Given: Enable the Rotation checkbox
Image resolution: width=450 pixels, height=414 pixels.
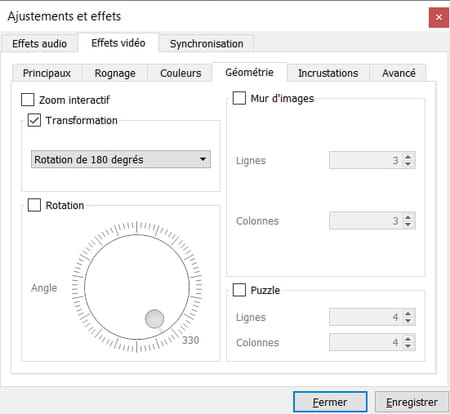Looking at the screenshot, I should [34, 205].
